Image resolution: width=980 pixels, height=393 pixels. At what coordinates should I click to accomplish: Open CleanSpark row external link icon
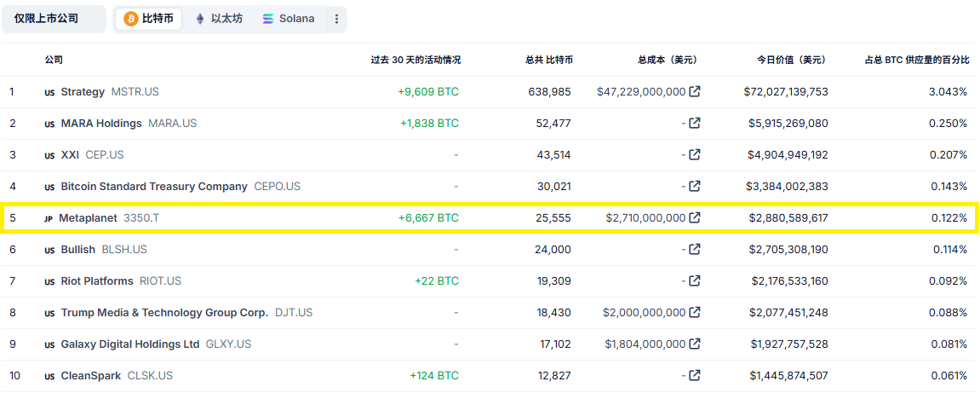(695, 375)
